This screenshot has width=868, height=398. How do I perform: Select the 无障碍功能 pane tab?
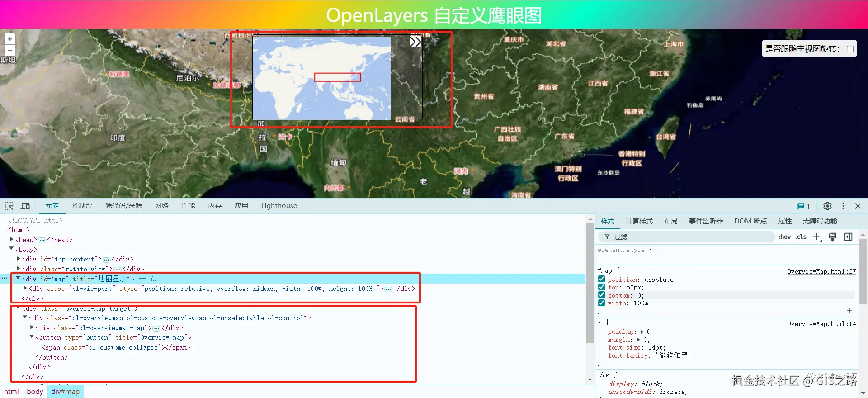pyautogui.click(x=820, y=221)
